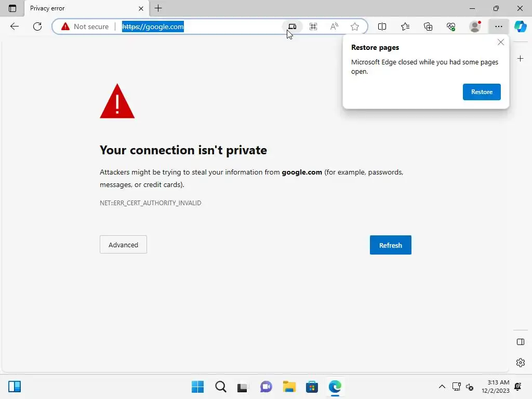The height and width of the screenshot is (399, 532).
Task: Go back with the back arrow
Action: pos(14,26)
